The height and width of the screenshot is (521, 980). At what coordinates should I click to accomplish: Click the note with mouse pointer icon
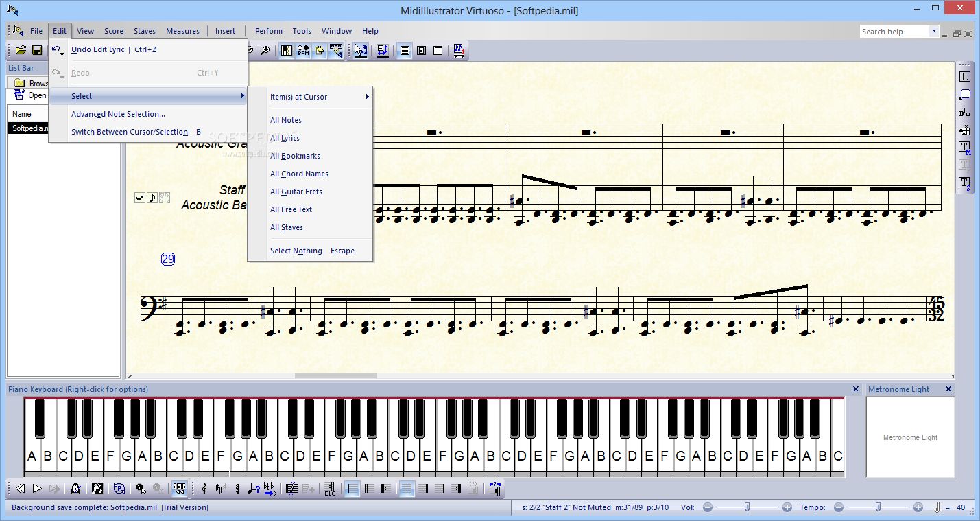pos(141,489)
